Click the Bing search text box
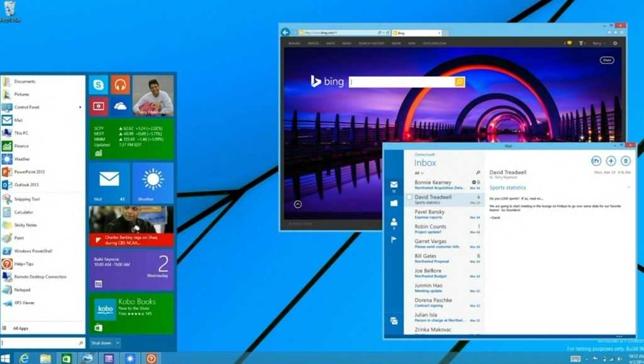The width and height of the screenshot is (644, 364). tap(402, 82)
